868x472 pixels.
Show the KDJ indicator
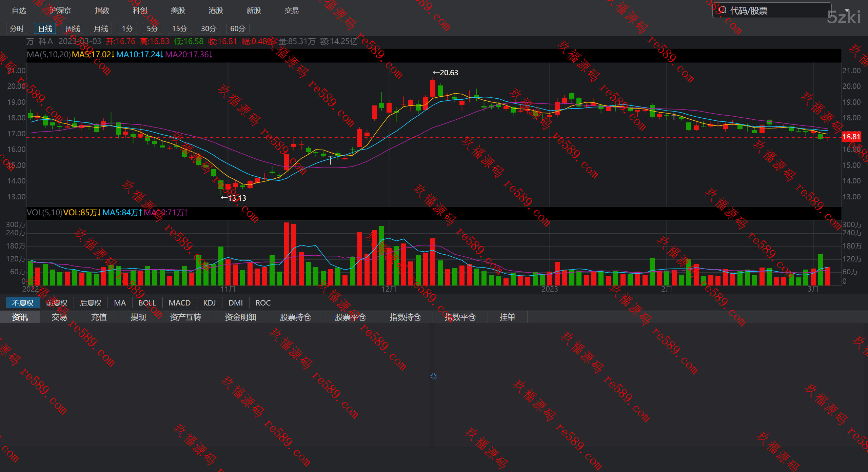point(209,303)
